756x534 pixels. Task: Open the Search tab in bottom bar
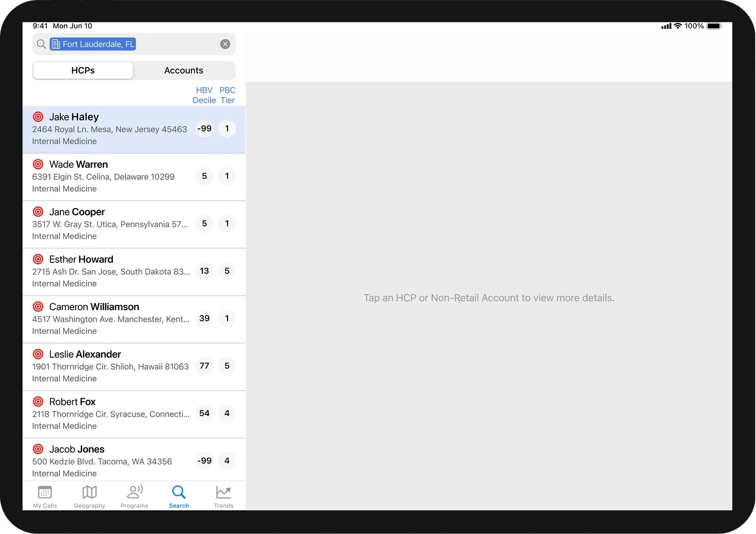click(179, 497)
